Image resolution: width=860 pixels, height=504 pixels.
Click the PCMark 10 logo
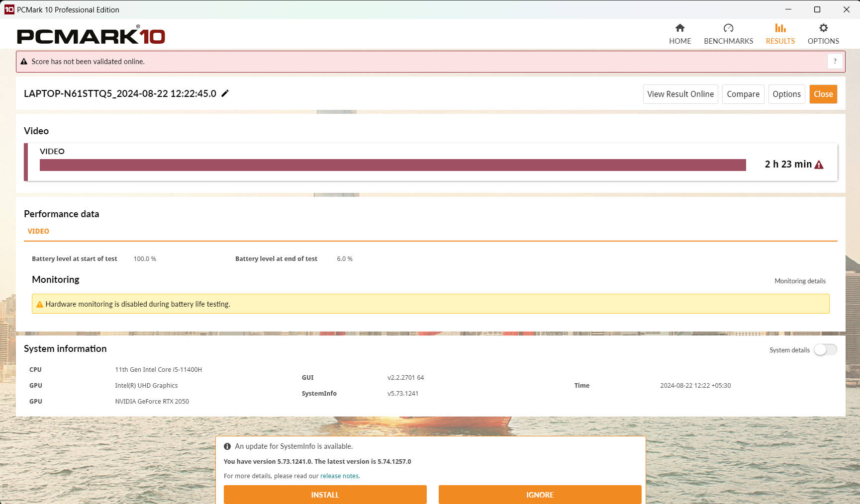pyautogui.click(x=91, y=35)
